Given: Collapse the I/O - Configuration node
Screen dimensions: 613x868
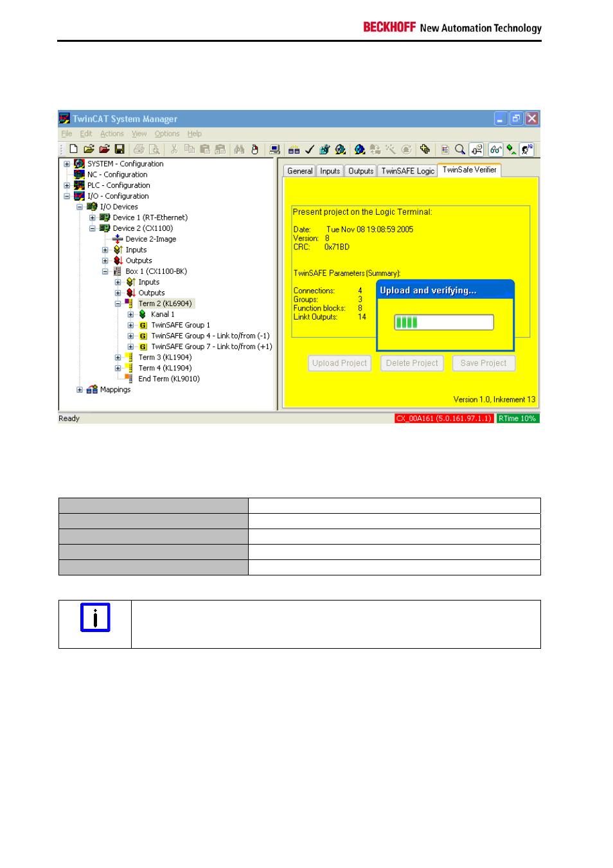Looking at the screenshot, I should [x=67, y=196].
